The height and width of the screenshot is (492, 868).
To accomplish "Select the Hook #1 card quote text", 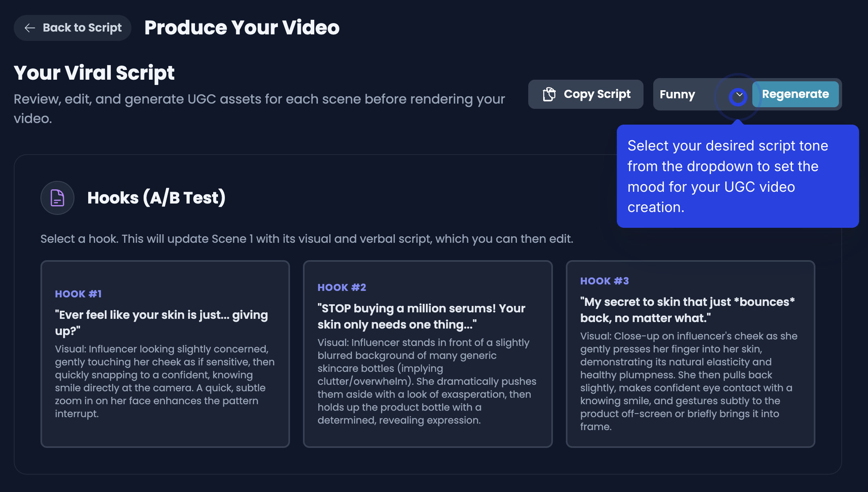I will [x=161, y=322].
